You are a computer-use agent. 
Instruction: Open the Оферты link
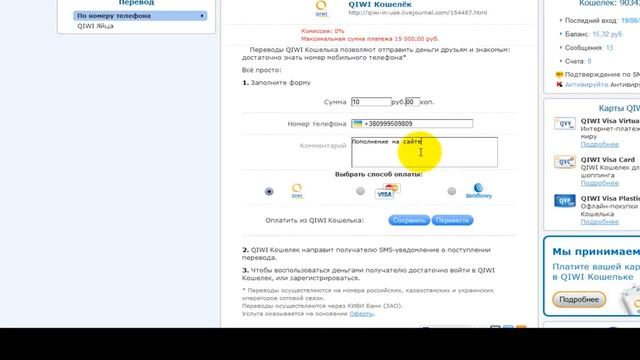pos(361,313)
